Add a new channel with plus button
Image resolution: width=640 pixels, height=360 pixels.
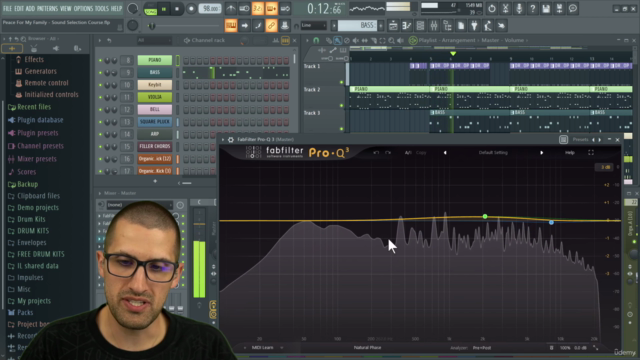tap(155, 181)
